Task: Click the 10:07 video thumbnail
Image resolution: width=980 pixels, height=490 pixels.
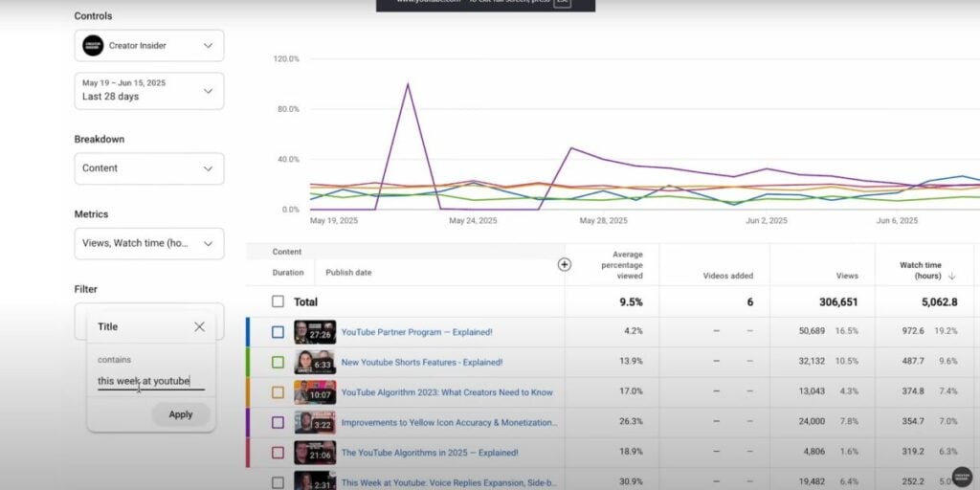Action: pos(315,392)
